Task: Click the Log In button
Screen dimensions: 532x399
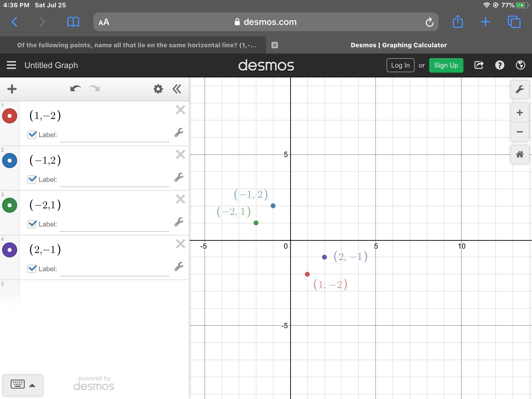Action: [400, 65]
